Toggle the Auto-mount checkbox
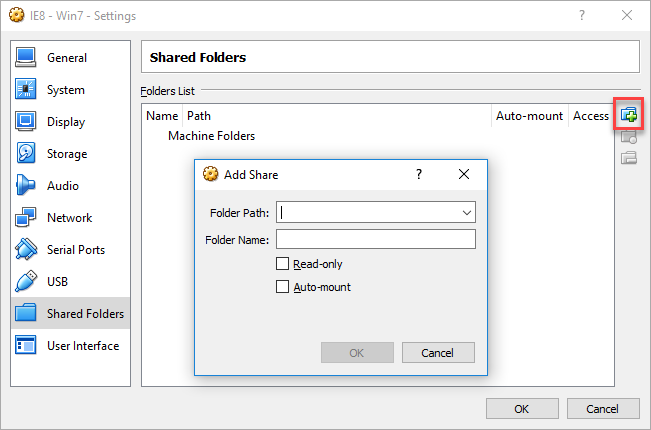651x430 pixels. pos(282,287)
